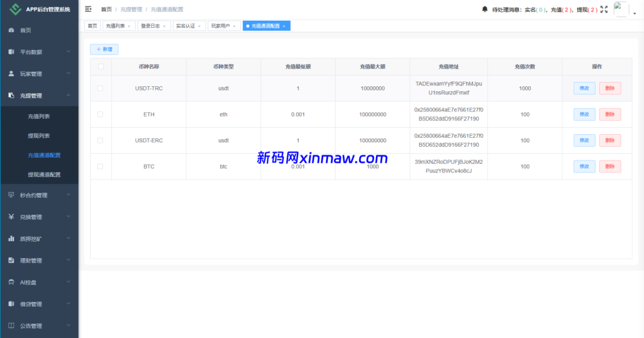Check the USDT-ERC row checkbox

[x=100, y=140]
